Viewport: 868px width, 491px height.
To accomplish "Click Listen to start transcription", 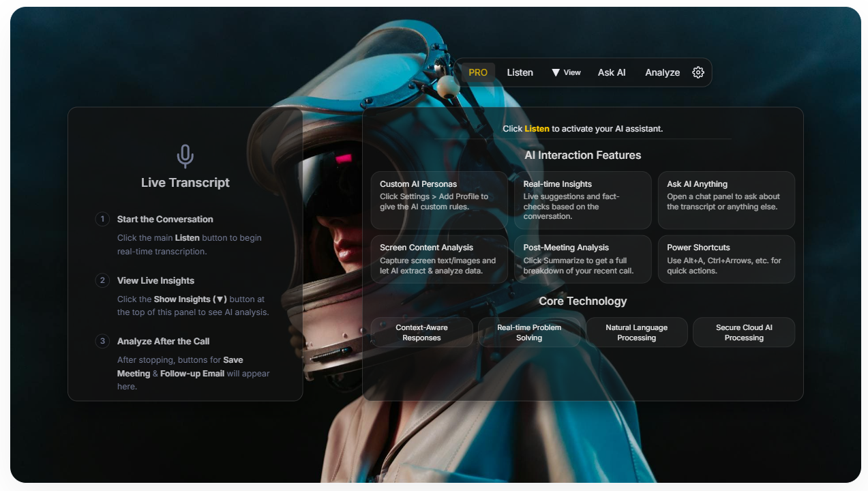I will (x=520, y=72).
